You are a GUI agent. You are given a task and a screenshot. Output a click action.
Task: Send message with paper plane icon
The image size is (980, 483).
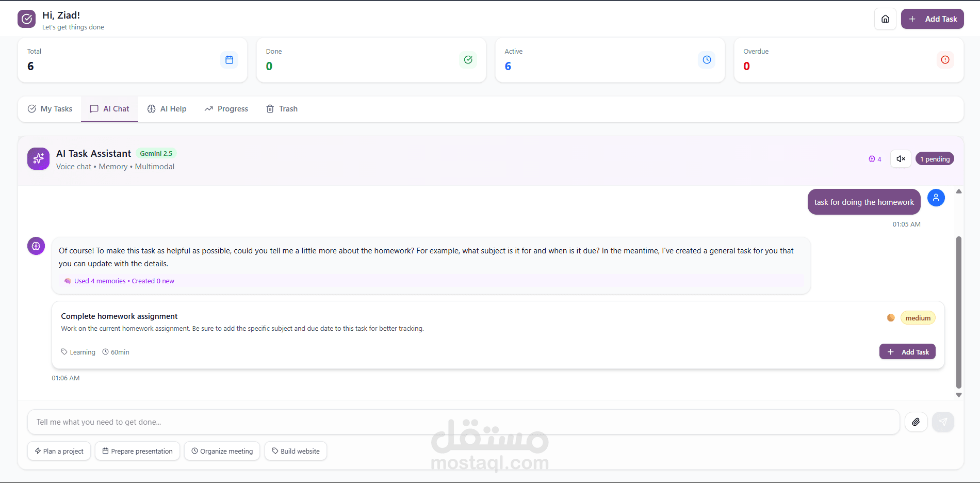[x=943, y=422]
